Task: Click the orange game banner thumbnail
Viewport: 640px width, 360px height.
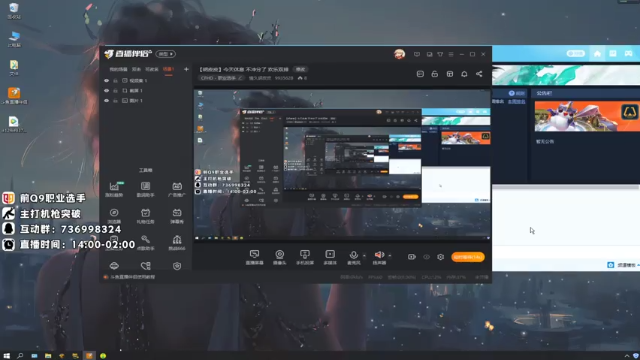Action: point(587,116)
